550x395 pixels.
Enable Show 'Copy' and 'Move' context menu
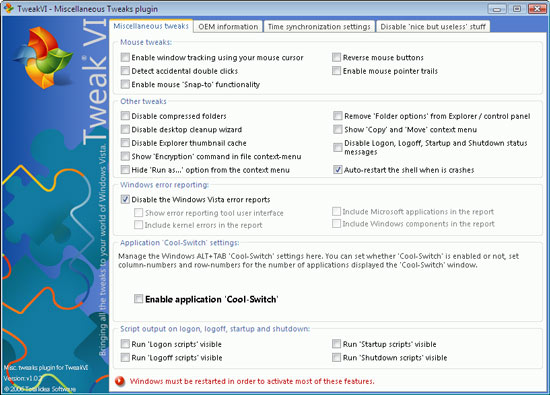point(338,129)
